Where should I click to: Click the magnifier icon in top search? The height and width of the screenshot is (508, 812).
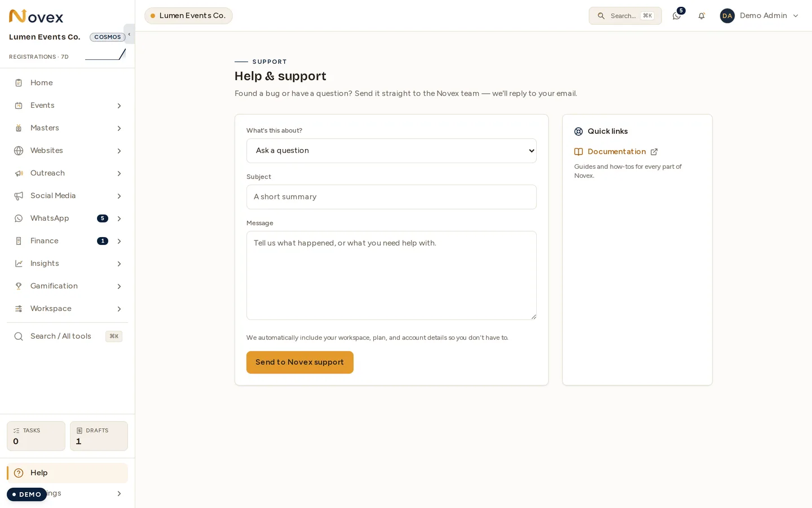pos(601,16)
